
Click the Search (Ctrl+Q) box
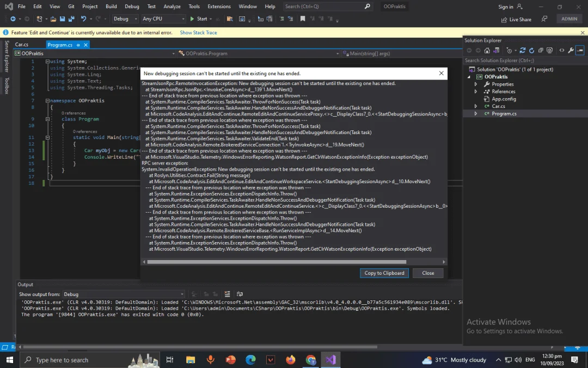(327, 7)
